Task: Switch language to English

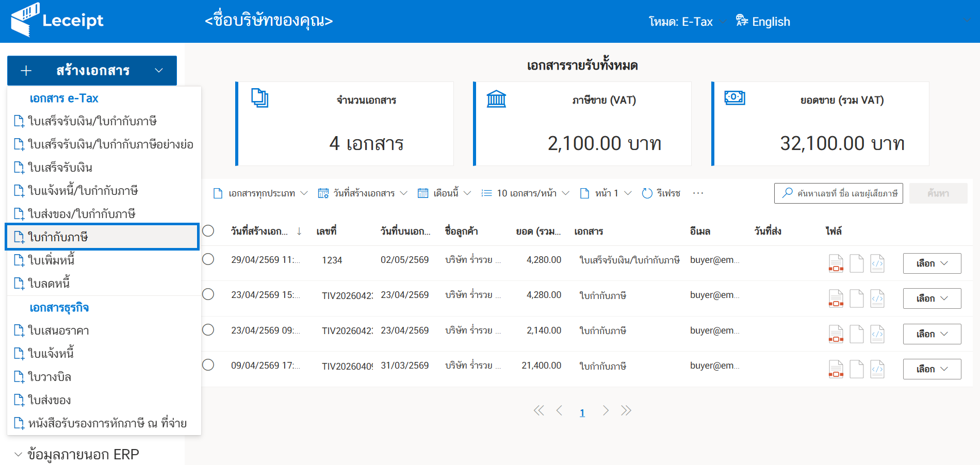Action: pyautogui.click(x=763, y=22)
